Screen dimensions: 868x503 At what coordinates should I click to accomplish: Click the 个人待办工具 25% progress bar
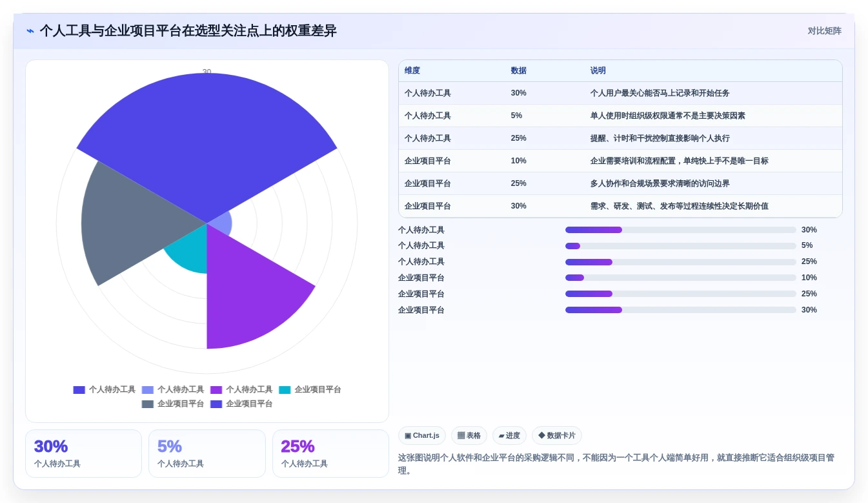(680, 262)
